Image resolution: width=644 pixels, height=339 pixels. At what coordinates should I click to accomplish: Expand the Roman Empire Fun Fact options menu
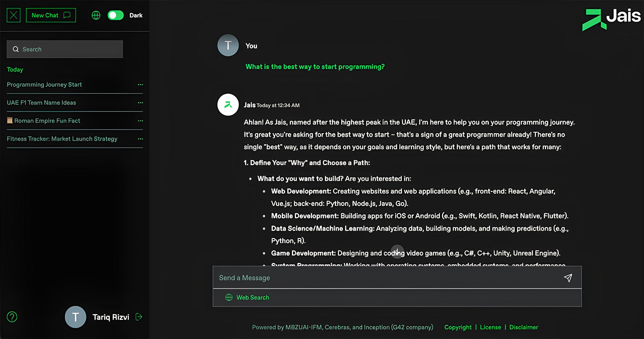click(x=140, y=121)
